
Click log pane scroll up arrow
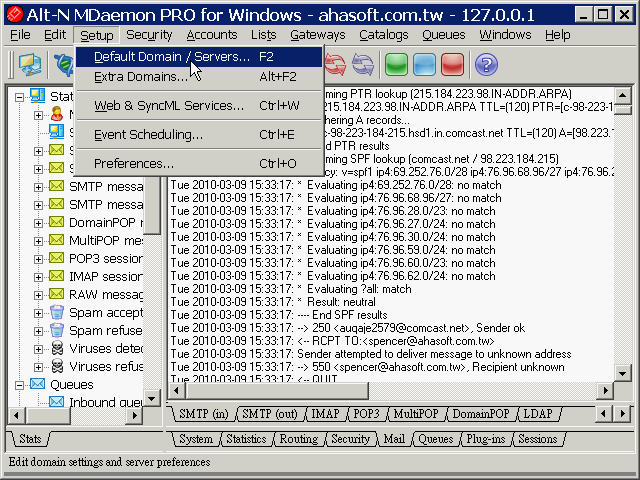point(623,96)
